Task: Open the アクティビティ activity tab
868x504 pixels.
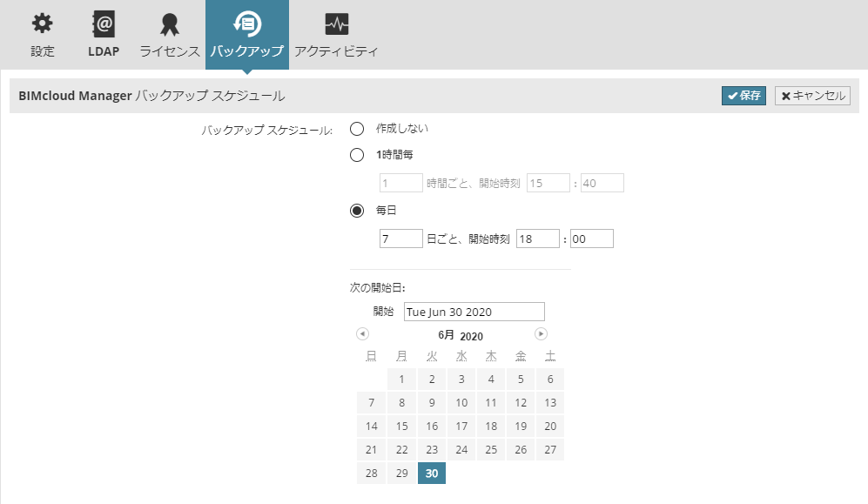Action: click(336, 35)
